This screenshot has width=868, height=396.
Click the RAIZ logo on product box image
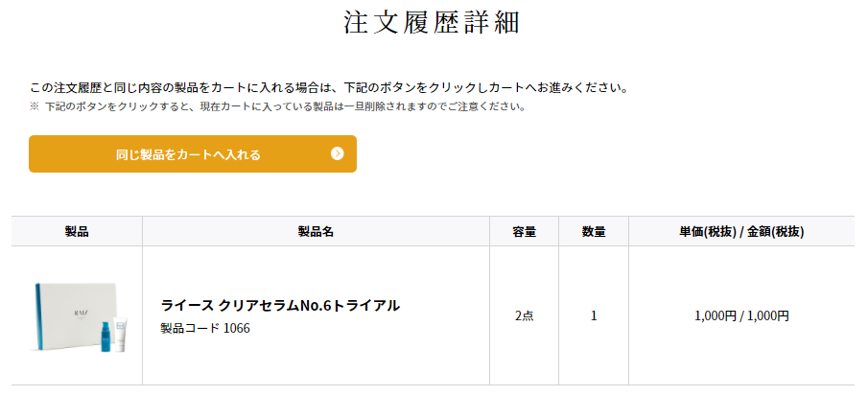click(x=81, y=314)
